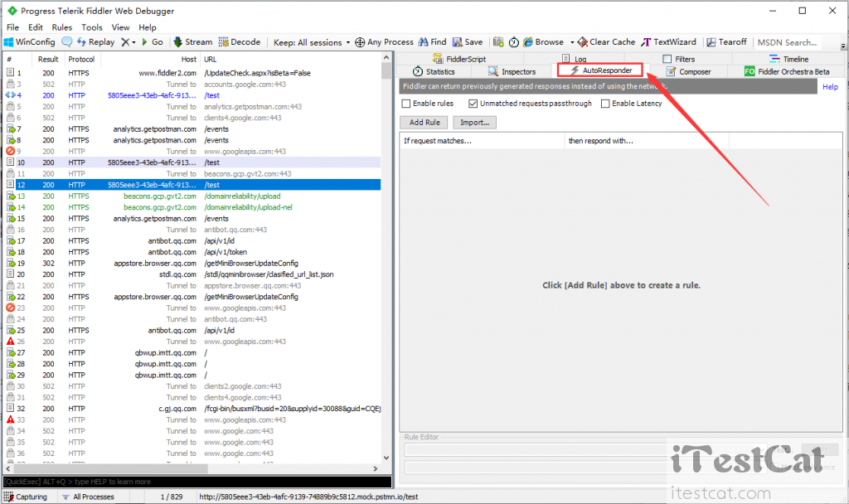
Task: Switch to the Statistics tab
Action: coord(434,71)
